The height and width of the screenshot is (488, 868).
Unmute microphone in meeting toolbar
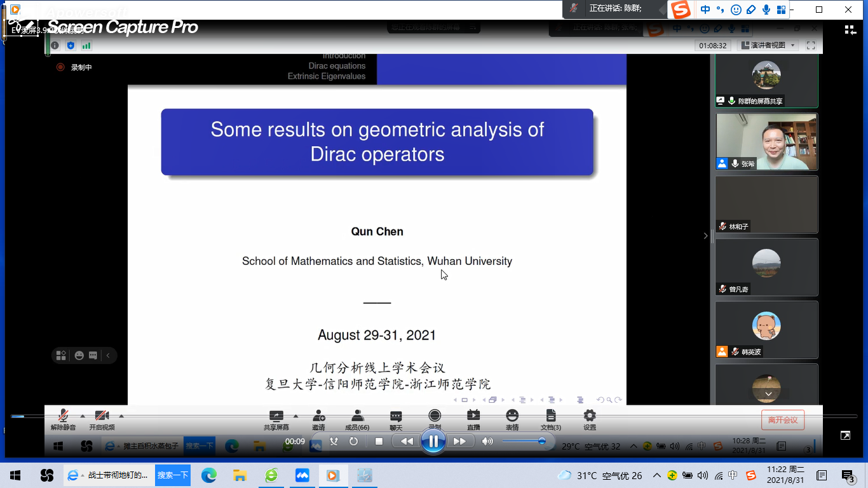63,419
